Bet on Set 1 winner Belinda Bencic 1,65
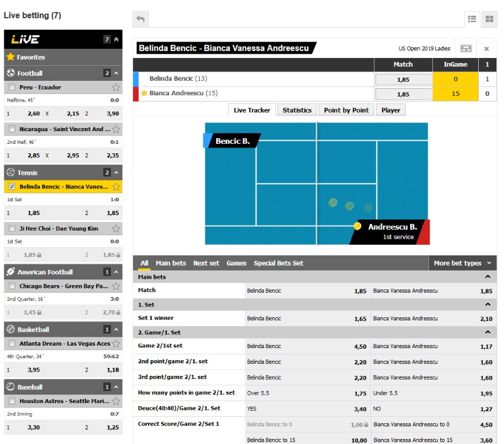 point(307,318)
